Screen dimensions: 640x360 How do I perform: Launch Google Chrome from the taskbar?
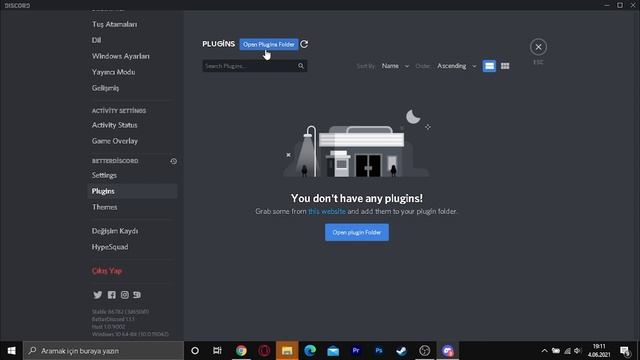point(241,351)
